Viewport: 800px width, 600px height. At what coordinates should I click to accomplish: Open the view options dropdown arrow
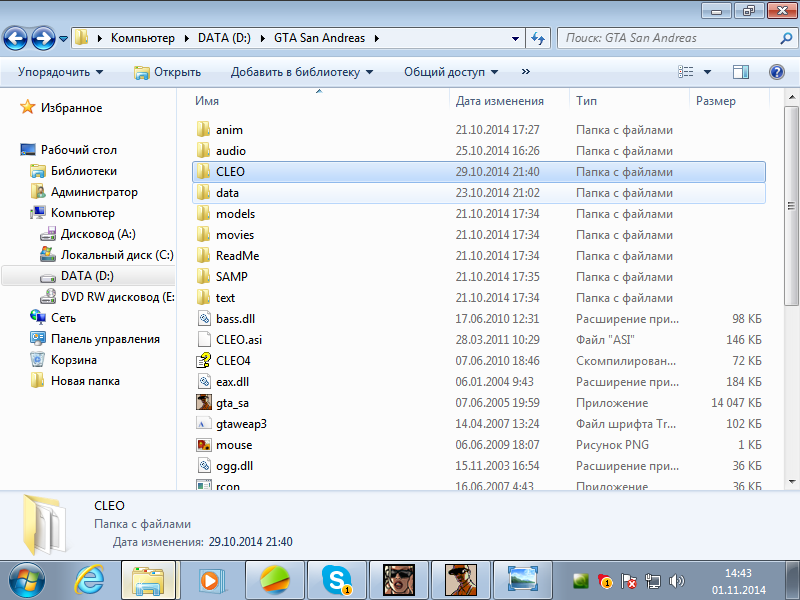pyautogui.click(x=707, y=72)
